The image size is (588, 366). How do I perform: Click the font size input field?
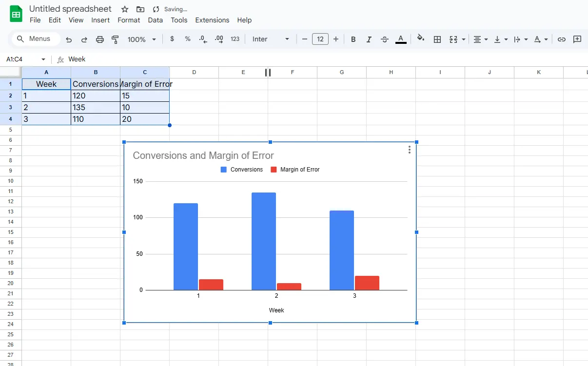coord(320,39)
